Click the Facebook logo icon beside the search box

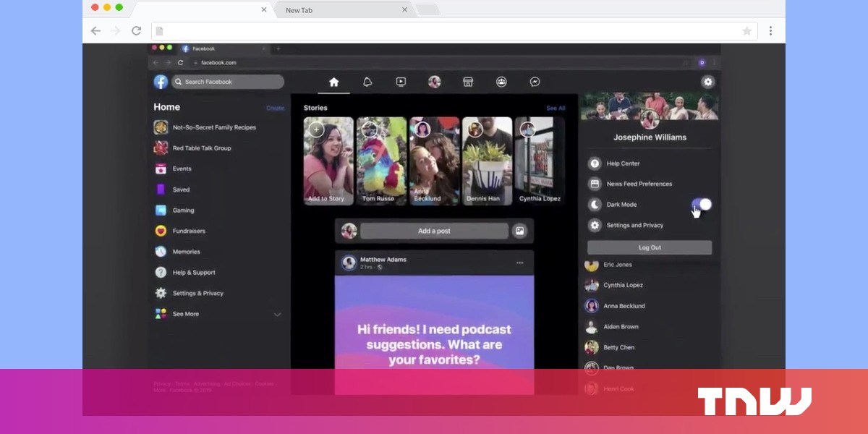[161, 82]
